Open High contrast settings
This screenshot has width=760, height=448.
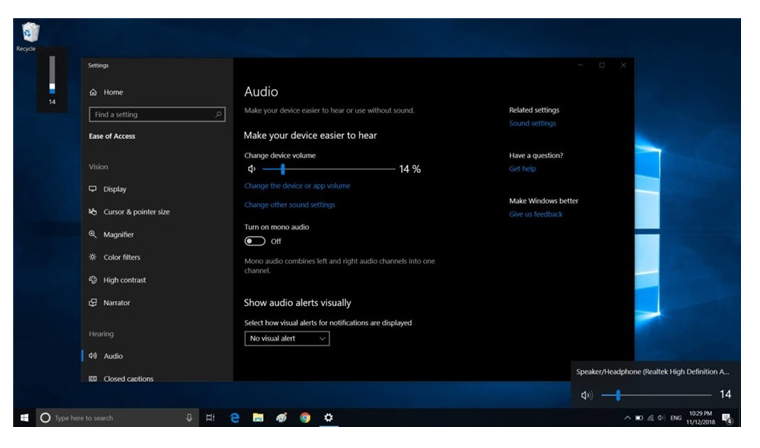tap(118, 280)
